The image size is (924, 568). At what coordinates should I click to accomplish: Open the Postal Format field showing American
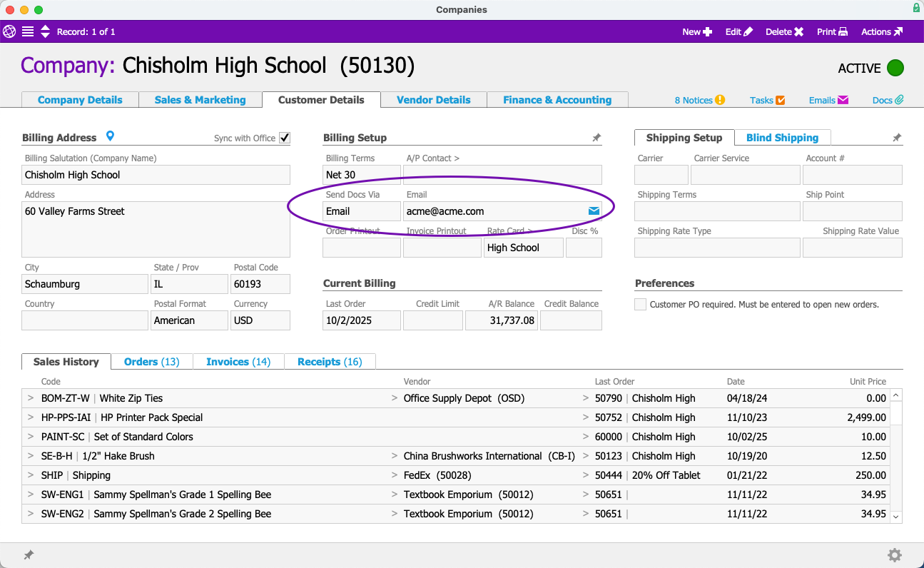point(190,320)
